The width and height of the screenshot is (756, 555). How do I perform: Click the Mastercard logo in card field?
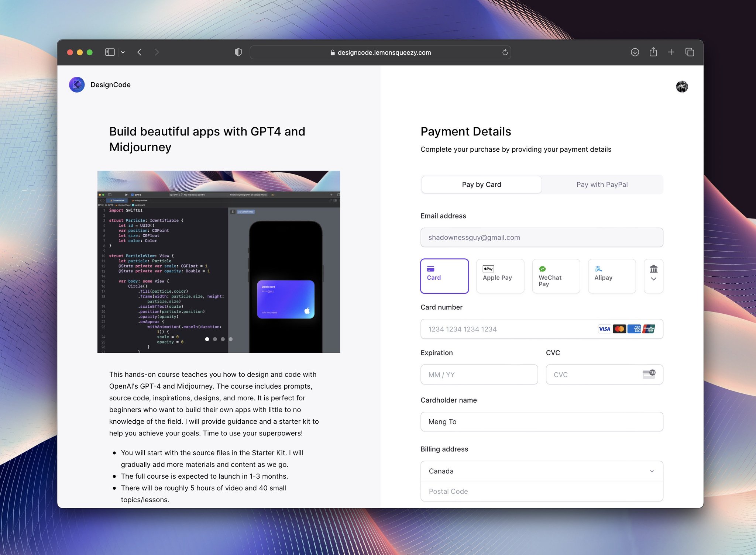619,329
